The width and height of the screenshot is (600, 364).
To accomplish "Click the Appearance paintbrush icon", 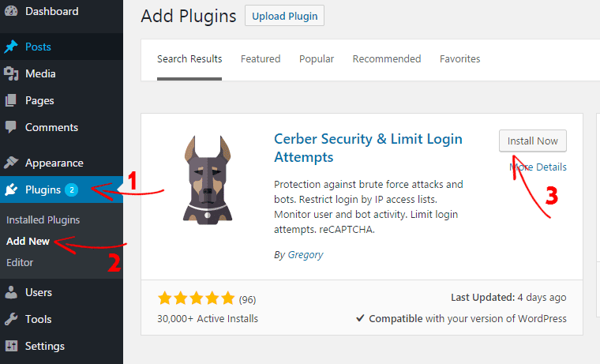I will pyautogui.click(x=11, y=163).
